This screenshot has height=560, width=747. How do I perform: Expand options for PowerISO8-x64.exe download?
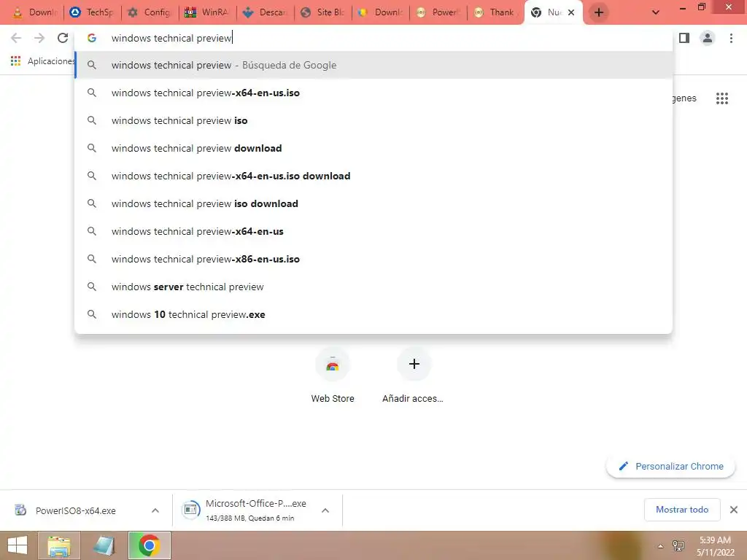coord(155,510)
